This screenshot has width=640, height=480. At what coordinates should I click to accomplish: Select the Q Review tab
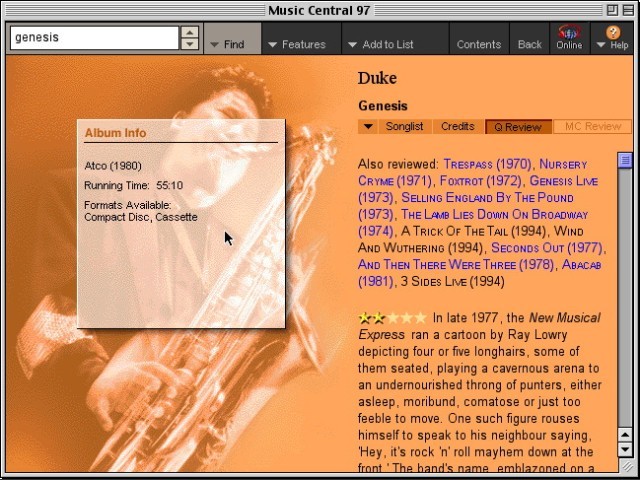tap(518, 127)
